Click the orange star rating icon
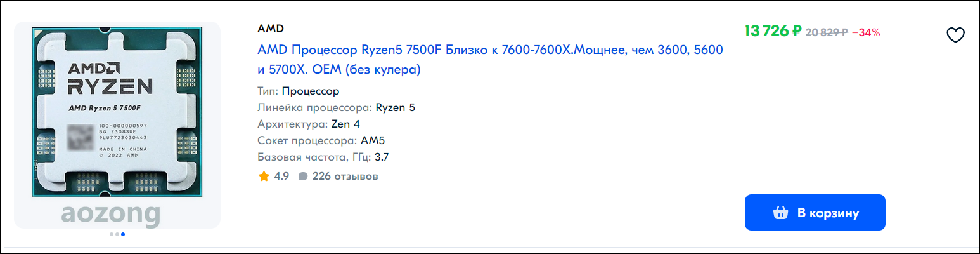980x254 pixels. (x=264, y=177)
